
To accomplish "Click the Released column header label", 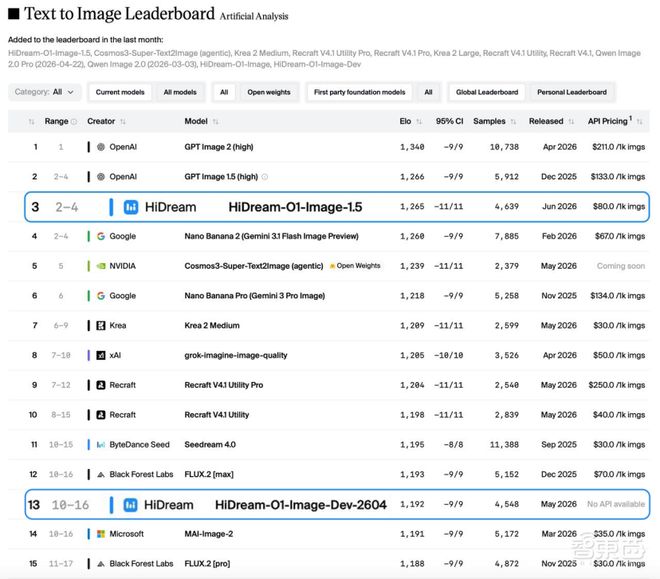I will 546,121.
